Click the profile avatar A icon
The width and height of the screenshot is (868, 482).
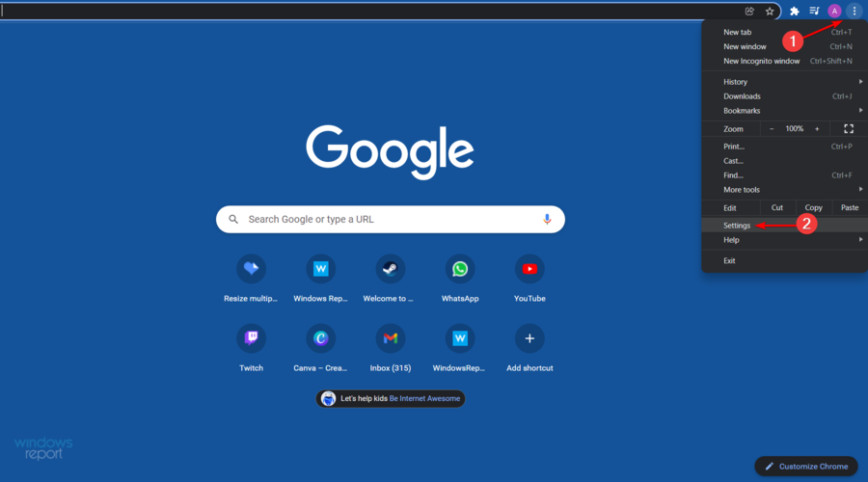tap(834, 11)
